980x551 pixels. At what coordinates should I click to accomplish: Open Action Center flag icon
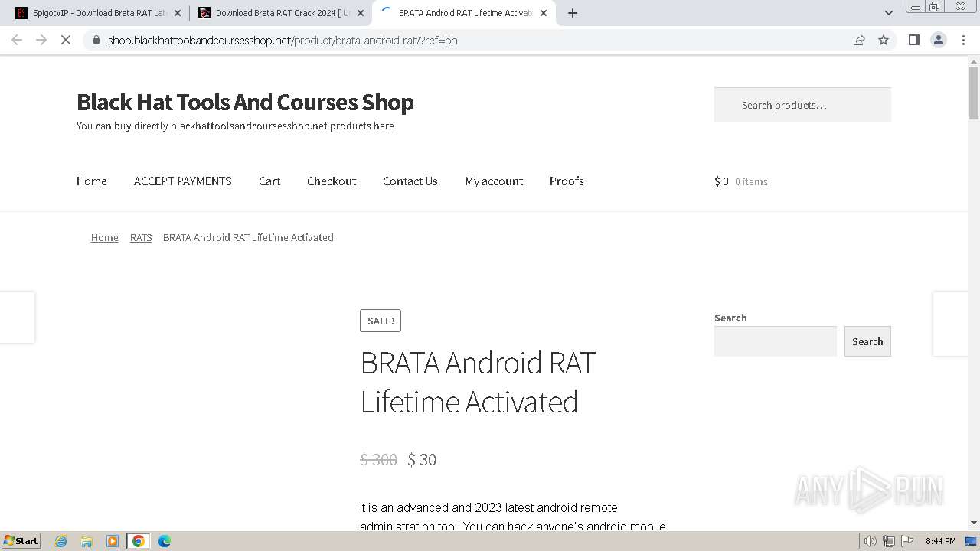tap(906, 541)
